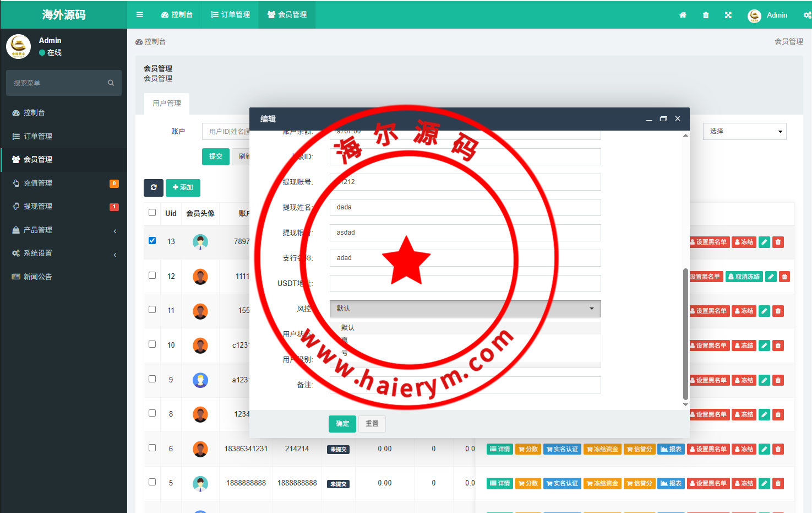Click the home icon in header
812x513 pixels.
pos(683,15)
